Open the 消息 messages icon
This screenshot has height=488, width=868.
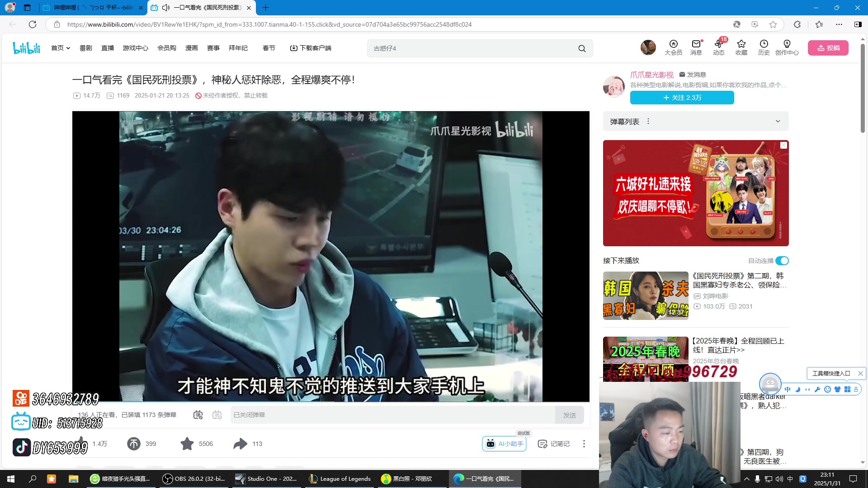click(696, 47)
